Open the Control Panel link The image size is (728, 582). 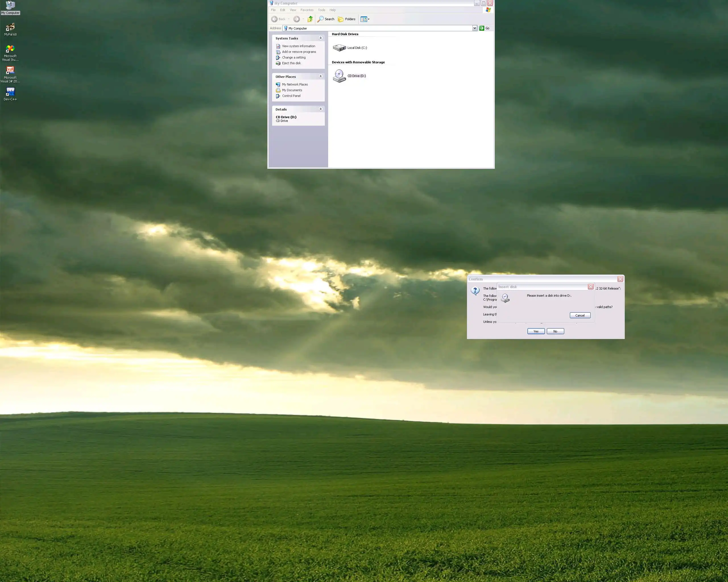[x=291, y=96]
